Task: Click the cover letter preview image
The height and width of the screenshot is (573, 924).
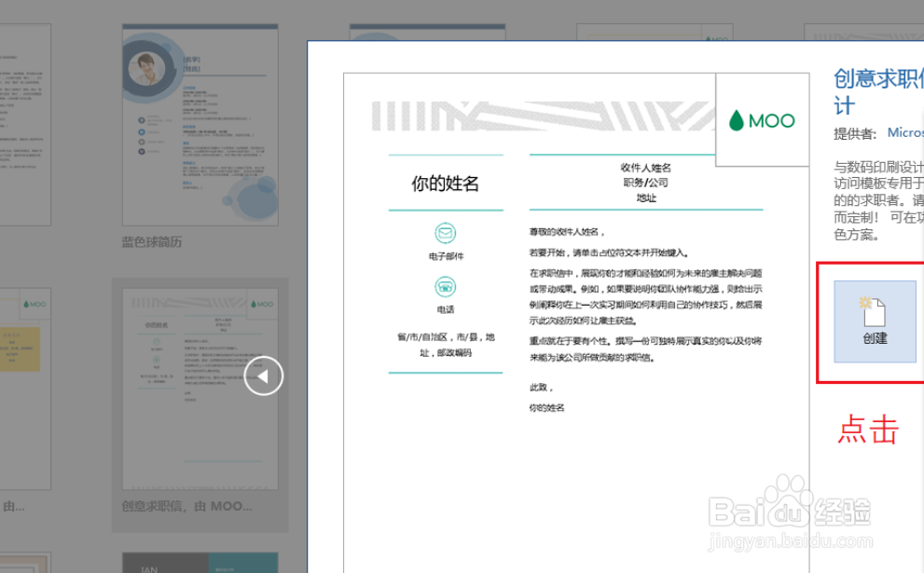Action: tap(576, 322)
